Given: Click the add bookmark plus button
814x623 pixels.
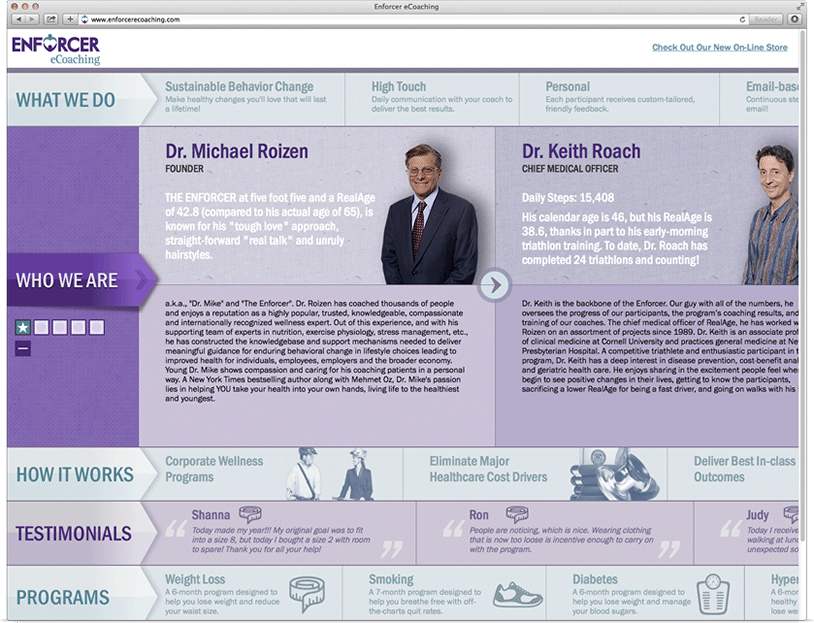Looking at the screenshot, I should [70, 19].
